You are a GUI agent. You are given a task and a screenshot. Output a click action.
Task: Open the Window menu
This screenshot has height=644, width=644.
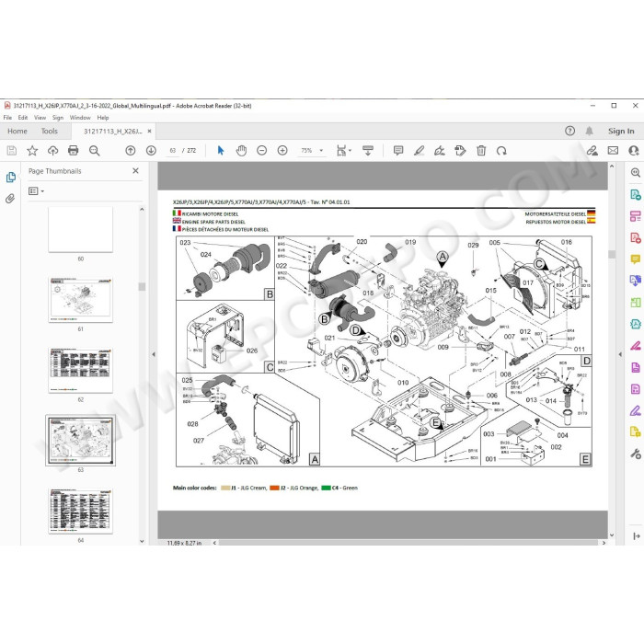click(x=80, y=118)
